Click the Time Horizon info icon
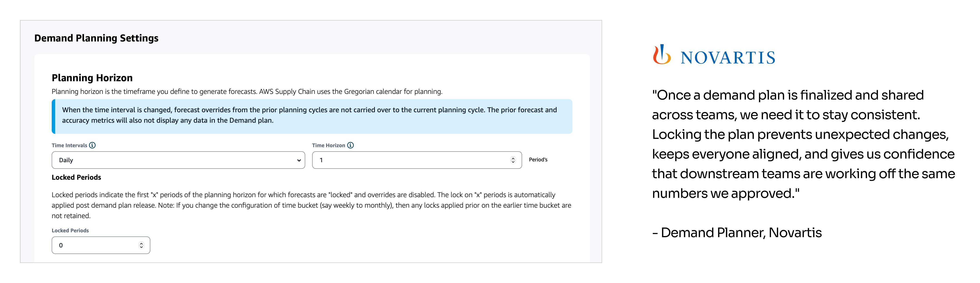This screenshot has height=283, width=980. (350, 145)
